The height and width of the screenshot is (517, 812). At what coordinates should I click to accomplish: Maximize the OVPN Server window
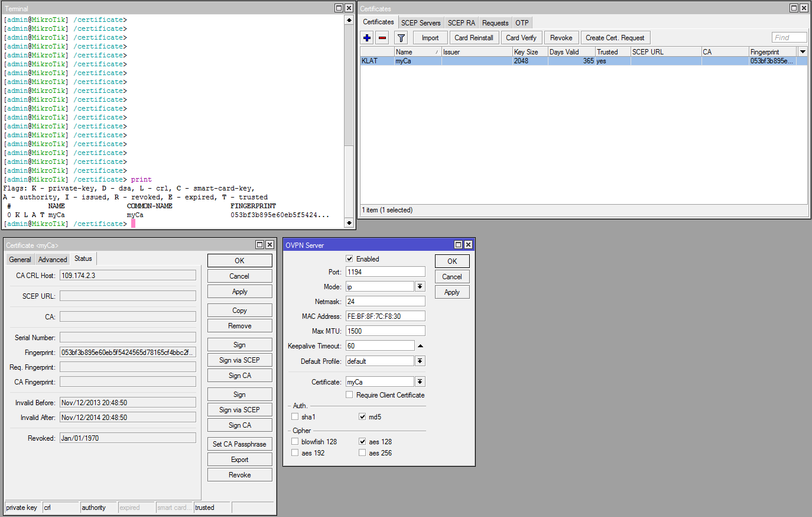[458, 245]
